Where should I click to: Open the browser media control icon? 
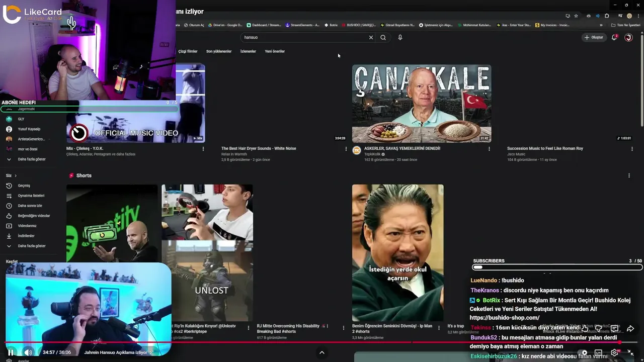(620, 16)
